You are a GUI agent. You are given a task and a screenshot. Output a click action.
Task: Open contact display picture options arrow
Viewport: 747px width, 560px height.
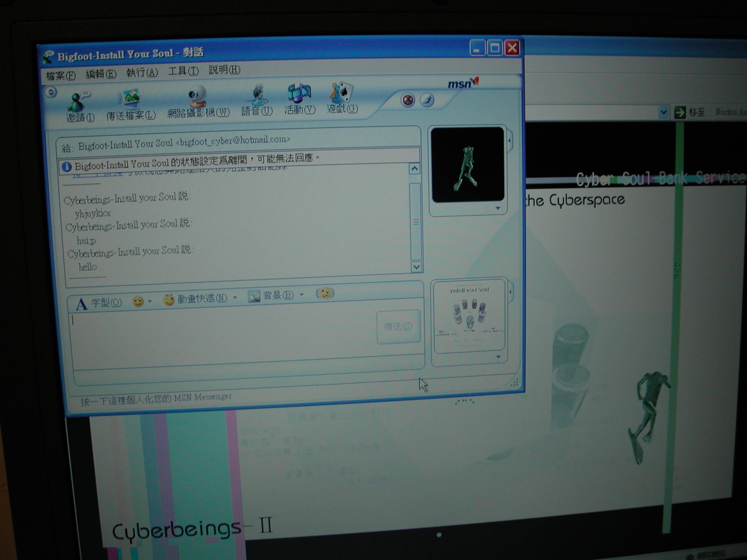[x=498, y=208]
